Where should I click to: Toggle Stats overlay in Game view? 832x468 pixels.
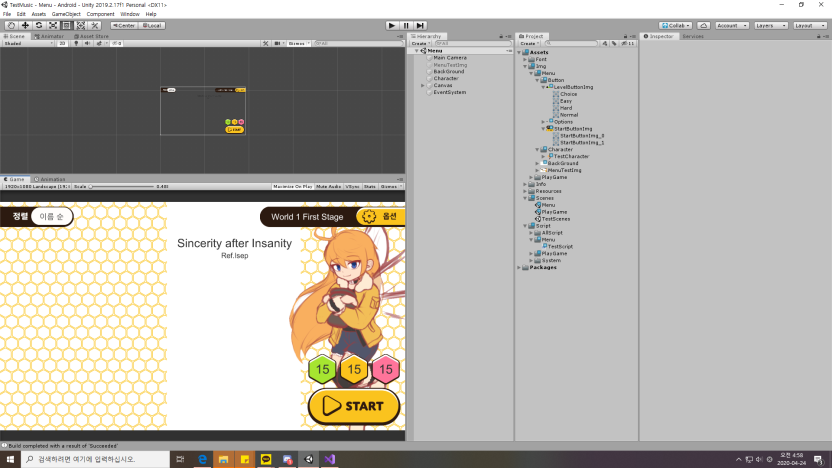(x=370, y=187)
